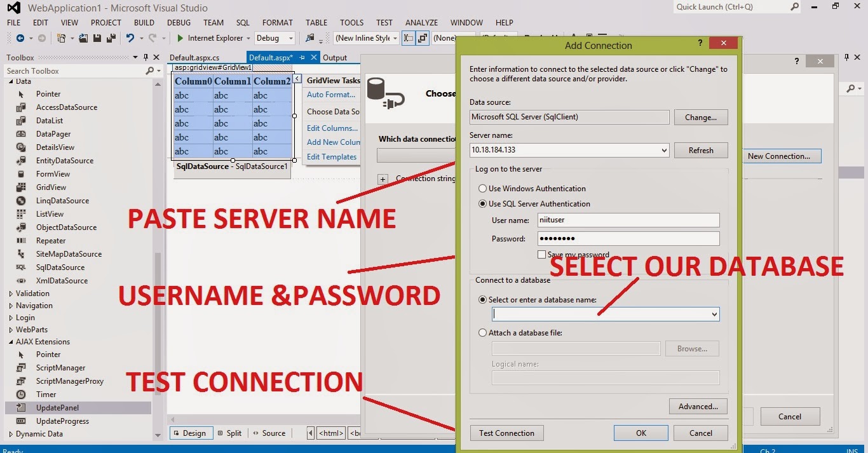Switch to the Source view button
The height and width of the screenshot is (453, 868).
(x=269, y=433)
